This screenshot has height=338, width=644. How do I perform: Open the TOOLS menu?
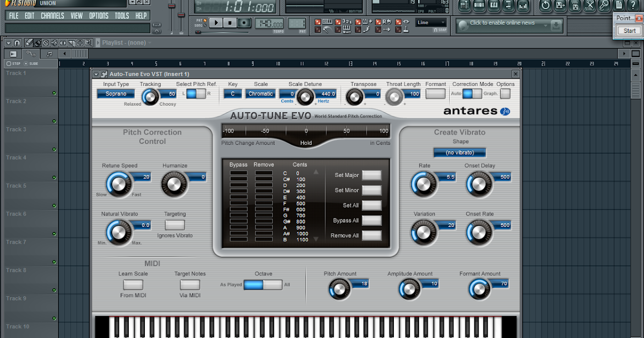pyautogui.click(x=122, y=16)
